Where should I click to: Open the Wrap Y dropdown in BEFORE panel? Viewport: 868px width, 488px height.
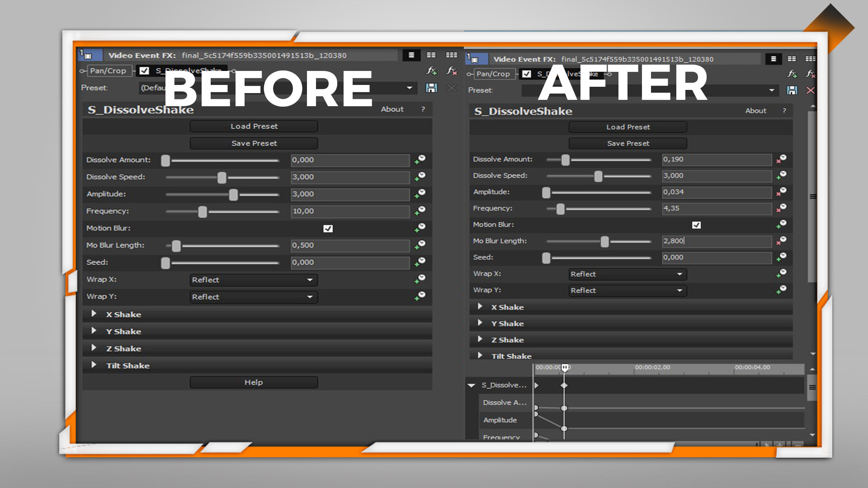[254, 297]
